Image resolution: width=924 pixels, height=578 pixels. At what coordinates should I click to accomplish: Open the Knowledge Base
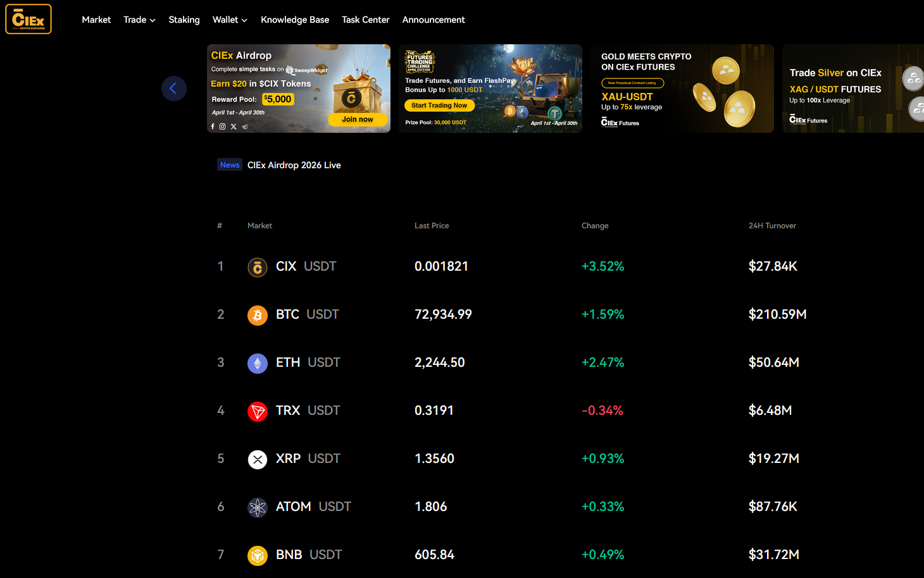(295, 20)
